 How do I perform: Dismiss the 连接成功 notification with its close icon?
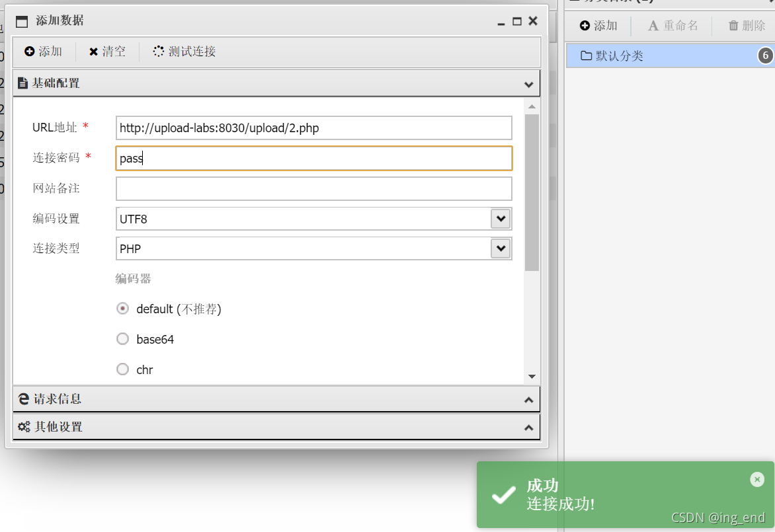click(x=756, y=479)
